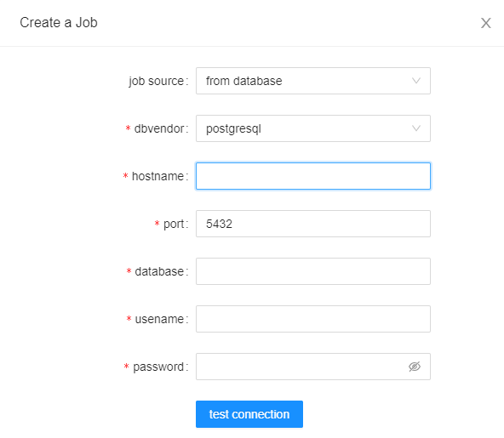This screenshot has height=438, width=504.
Task: Click the Create a Job dialog title
Action: (x=59, y=23)
